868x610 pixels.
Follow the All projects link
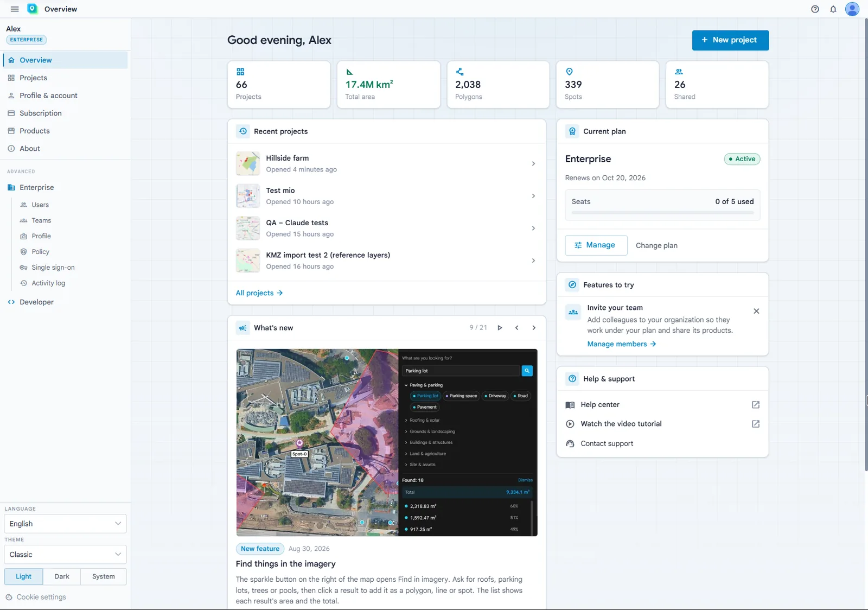tap(259, 293)
